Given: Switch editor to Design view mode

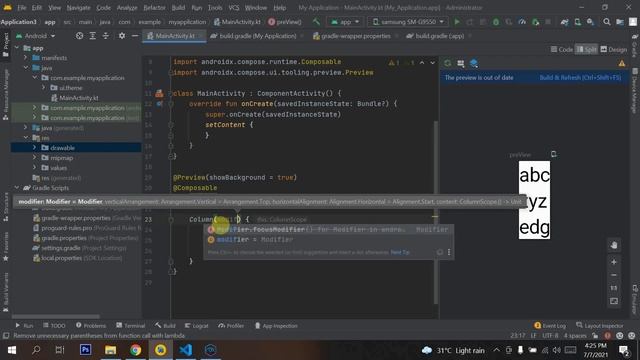Looking at the screenshot, I should (613, 49).
